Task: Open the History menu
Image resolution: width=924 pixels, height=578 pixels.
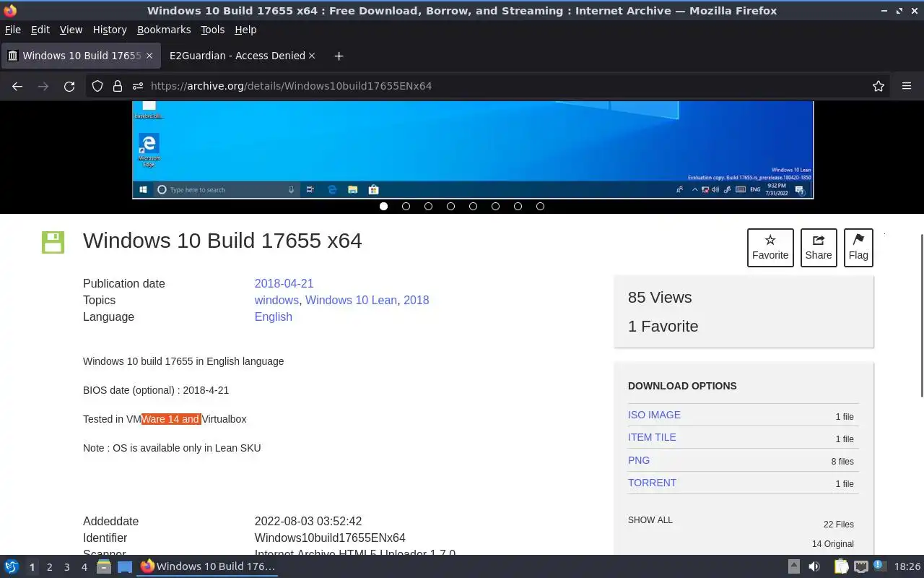Action: click(x=110, y=30)
